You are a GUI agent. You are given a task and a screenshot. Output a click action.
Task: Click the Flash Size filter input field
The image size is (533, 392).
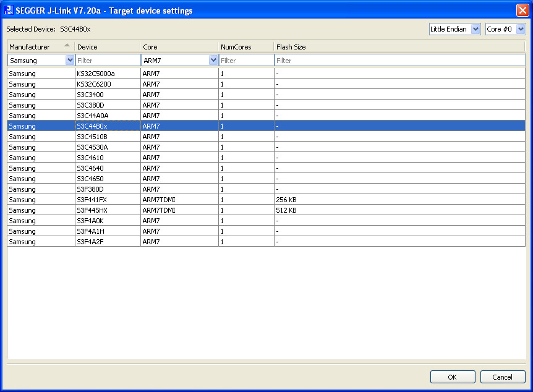pyautogui.click(x=399, y=61)
